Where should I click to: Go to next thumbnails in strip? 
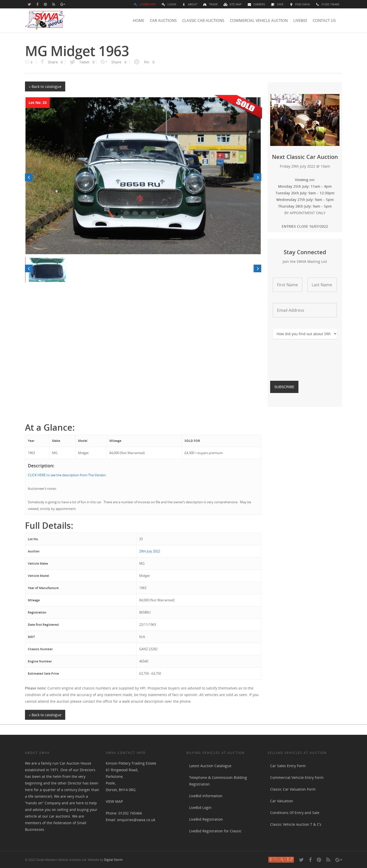(257, 268)
